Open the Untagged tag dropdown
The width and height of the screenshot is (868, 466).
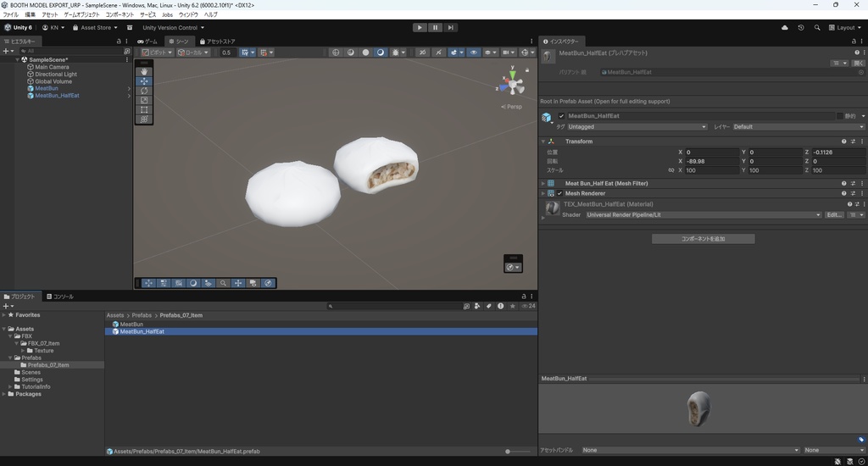(637, 127)
